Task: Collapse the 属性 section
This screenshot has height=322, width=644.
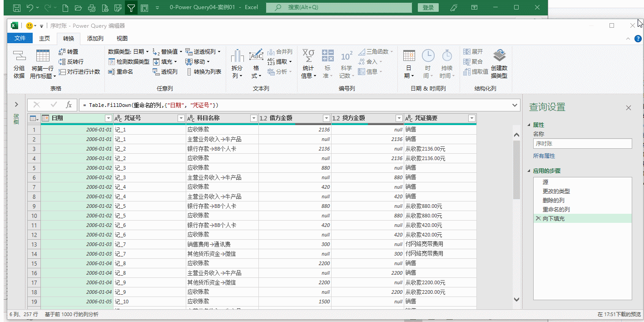Action: [529, 125]
